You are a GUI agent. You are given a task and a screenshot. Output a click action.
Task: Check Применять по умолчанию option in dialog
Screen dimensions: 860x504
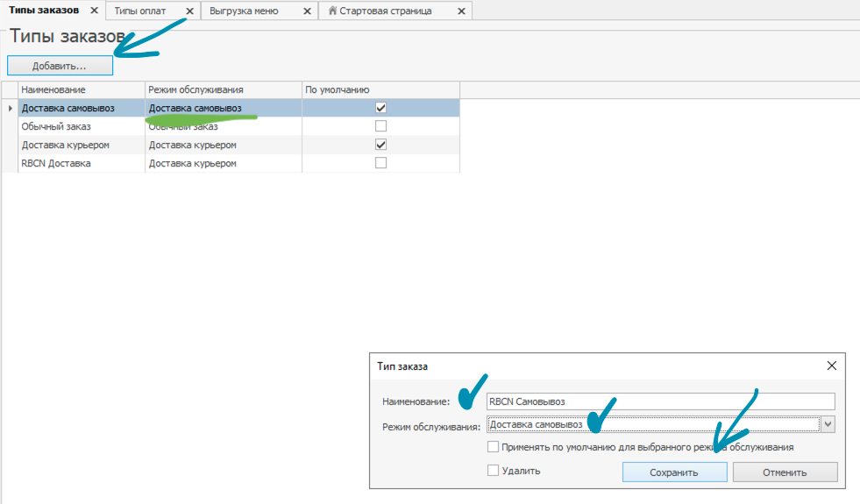[x=494, y=447]
